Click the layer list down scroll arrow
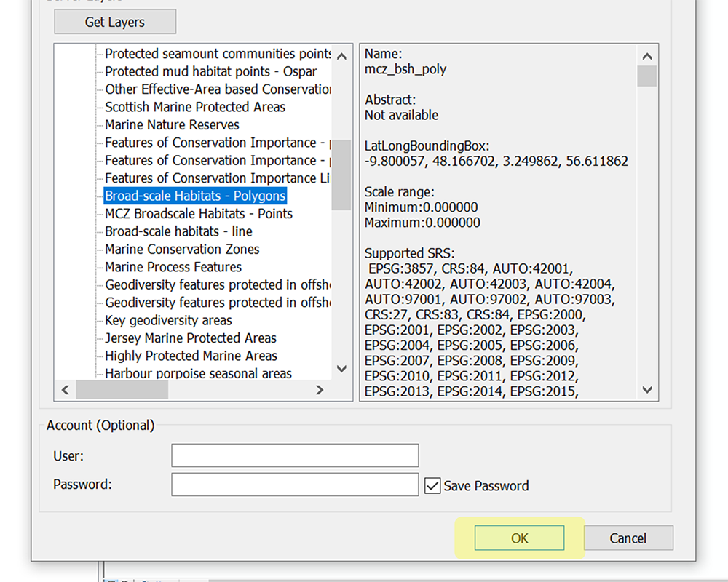This screenshot has height=582, width=728. click(x=341, y=369)
